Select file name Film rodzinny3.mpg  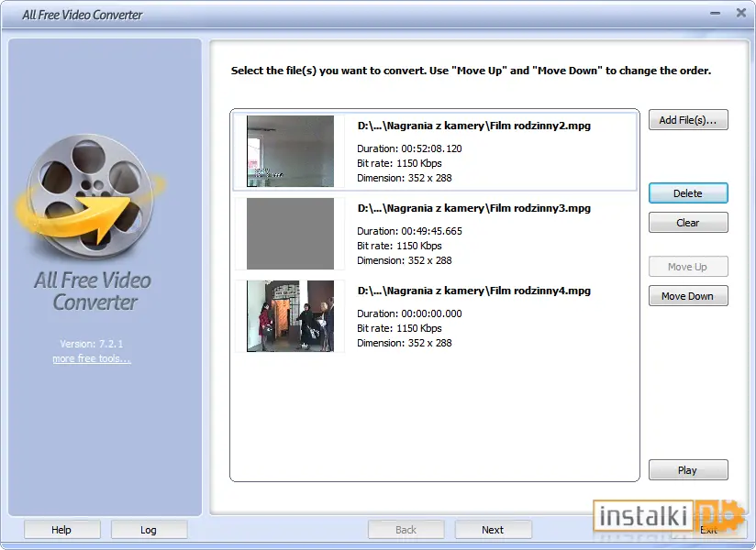coord(474,208)
